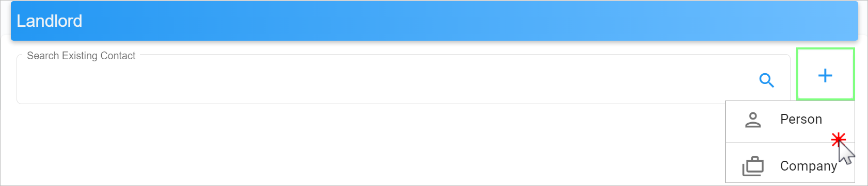This screenshot has width=868, height=186.
Task: Focus the Search Existing Contact field
Action: click(x=403, y=79)
